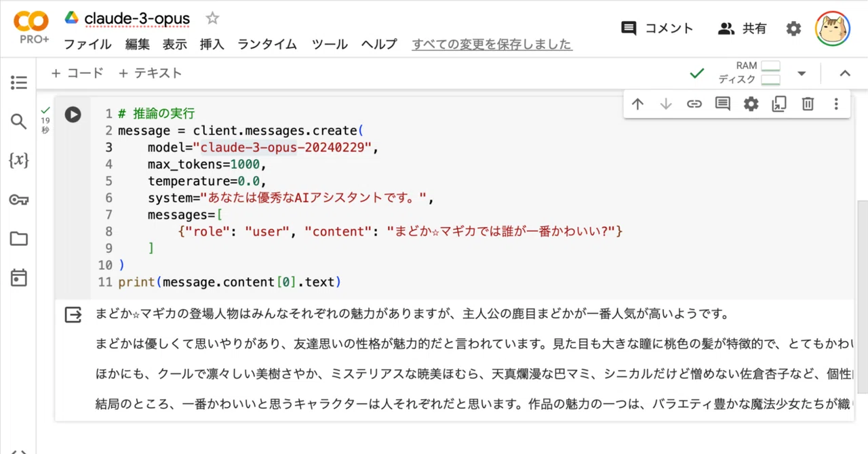Image resolution: width=868 pixels, height=454 pixels.
Task: Open the ツール menu
Action: pyautogui.click(x=330, y=44)
